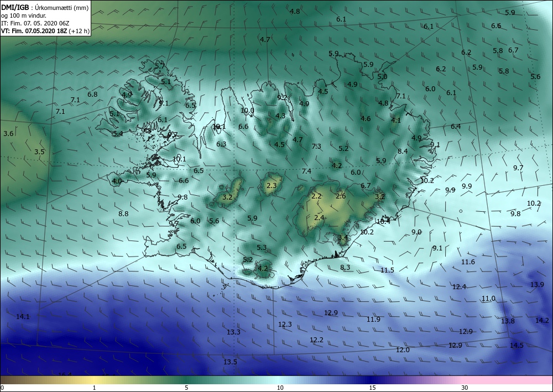Click the 3.6 value on the map

tap(8, 134)
